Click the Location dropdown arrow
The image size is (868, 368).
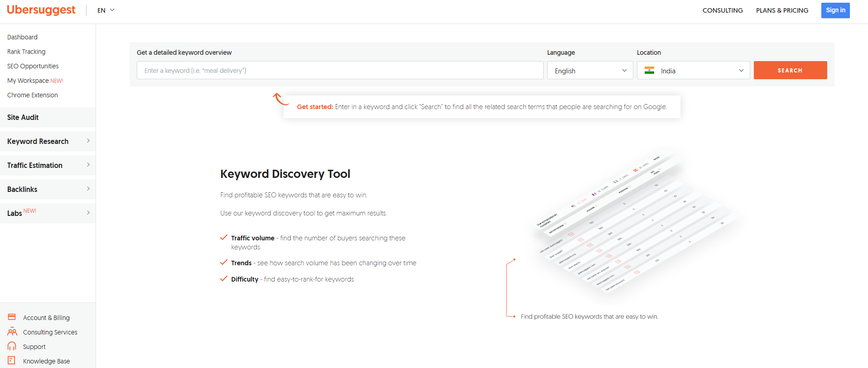[x=741, y=71]
